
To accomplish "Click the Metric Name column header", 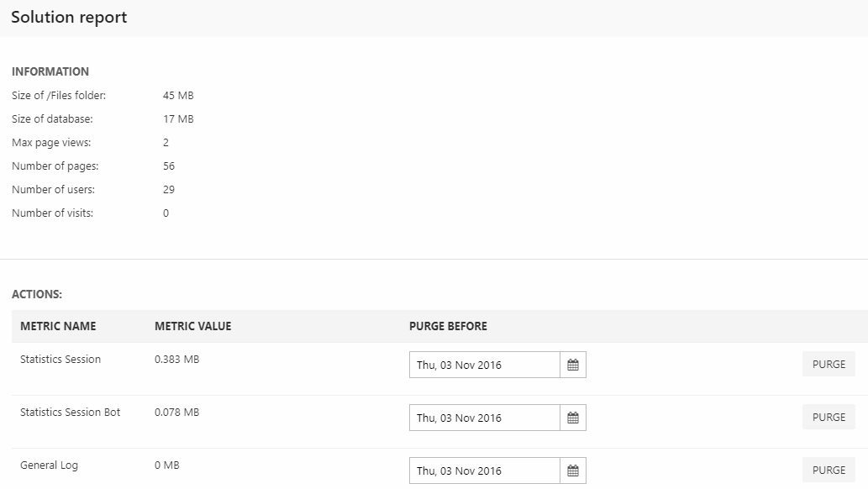I will click(x=58, y=326).
